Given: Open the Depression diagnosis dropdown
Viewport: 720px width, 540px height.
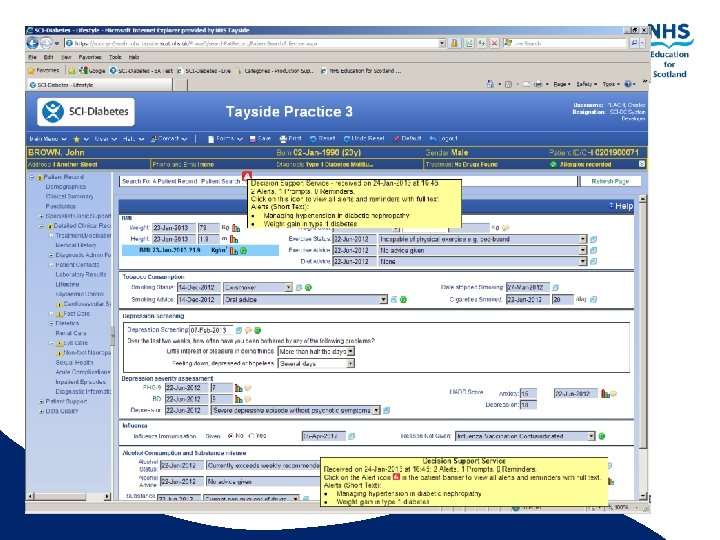Looking at the screenshot, I should click(x=376, y=410).
